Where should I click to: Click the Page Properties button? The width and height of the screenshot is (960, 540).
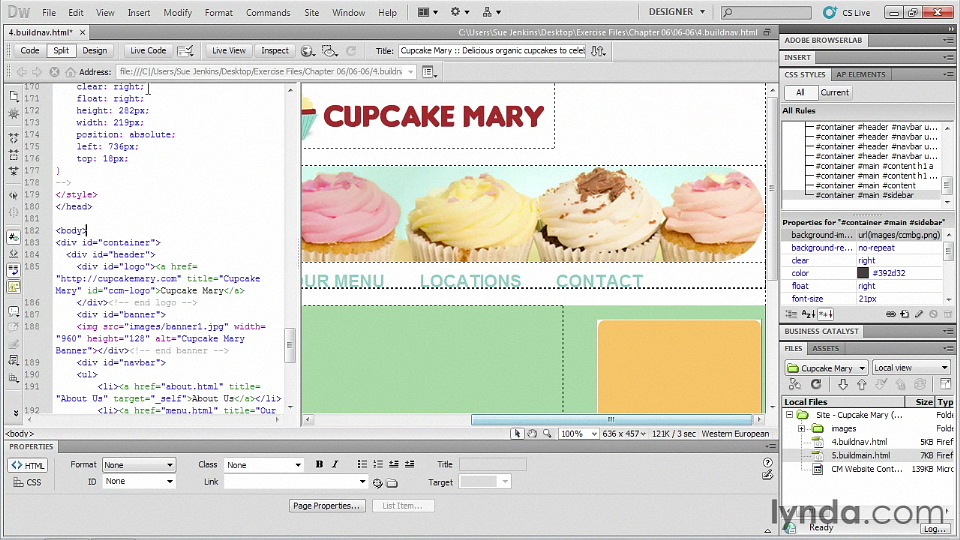point(326,506)
